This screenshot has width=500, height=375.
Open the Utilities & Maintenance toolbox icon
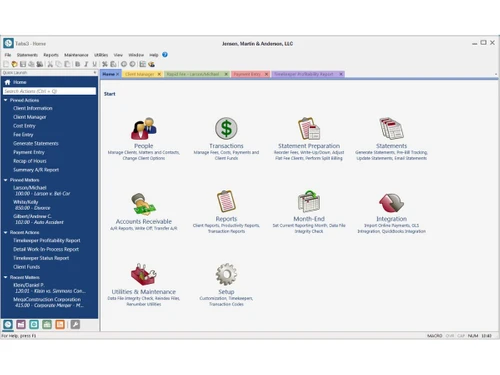tap(144, 274)
